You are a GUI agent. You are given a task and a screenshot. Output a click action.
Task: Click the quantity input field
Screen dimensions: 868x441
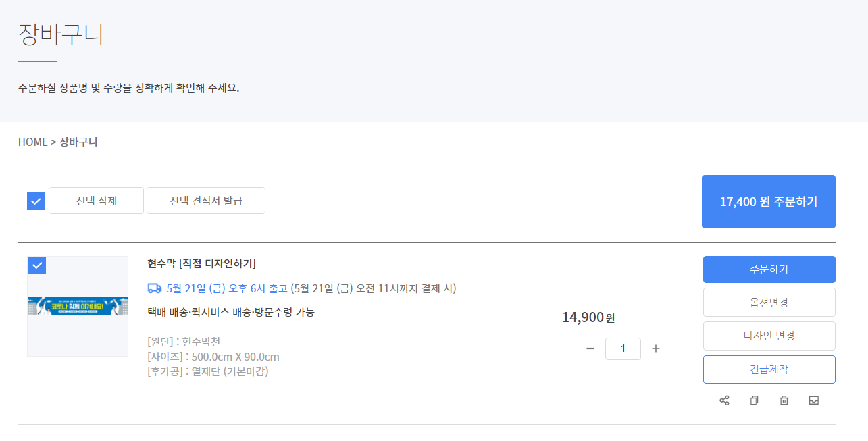[623, 348]
